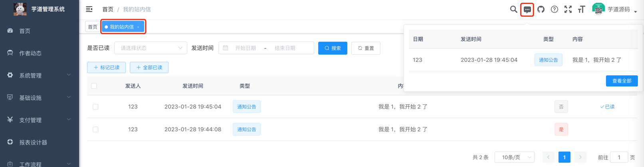Viewport: 644px width, 167px height.
Task: Toggle the select-all checkbox in table header
Action: (94, 86)
